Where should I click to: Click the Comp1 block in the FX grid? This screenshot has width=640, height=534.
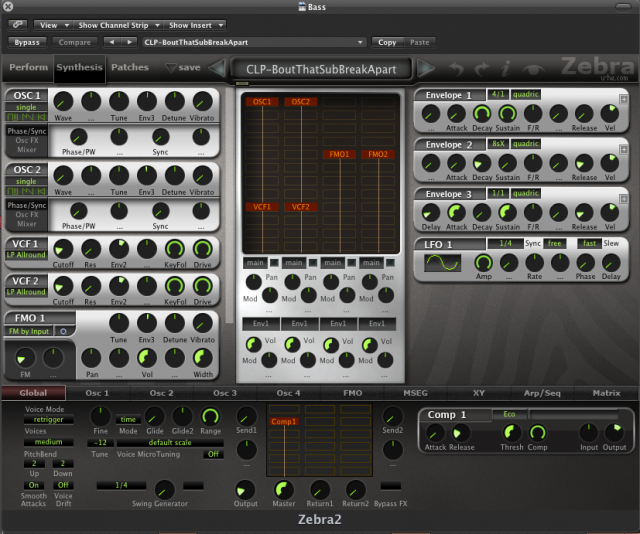tap(284, 422)
